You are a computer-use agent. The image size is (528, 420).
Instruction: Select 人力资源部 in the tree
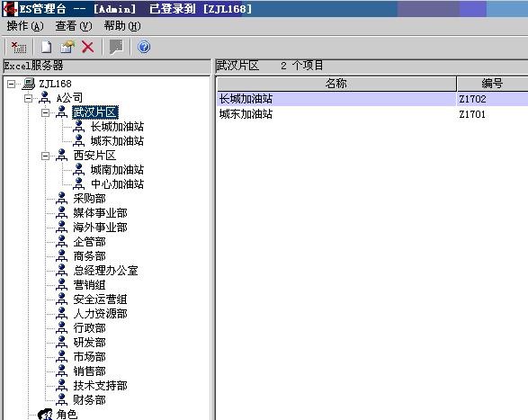click(x=101, y=314)
